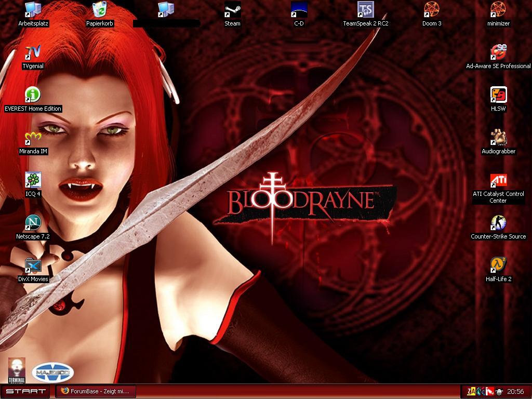
Task: Open the red umbrella antivirus tray icon
Action: click(x=489, y=392)
